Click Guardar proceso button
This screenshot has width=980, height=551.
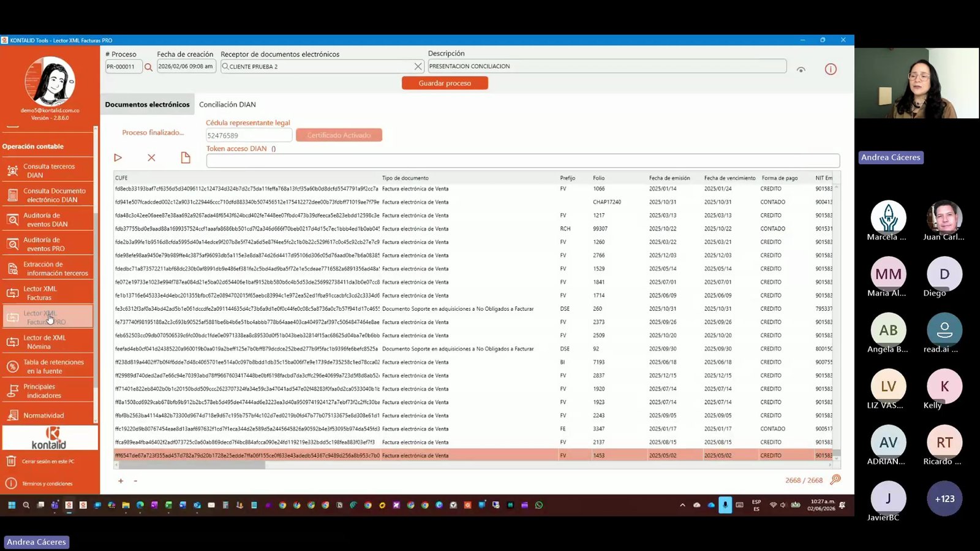(445, 83)
